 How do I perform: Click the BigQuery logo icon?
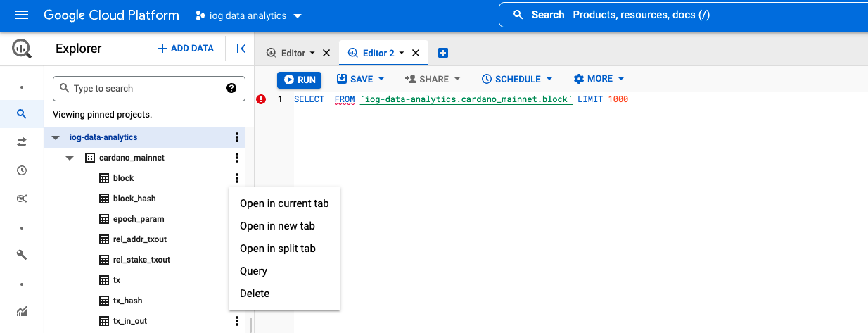[x=22, y=49]
